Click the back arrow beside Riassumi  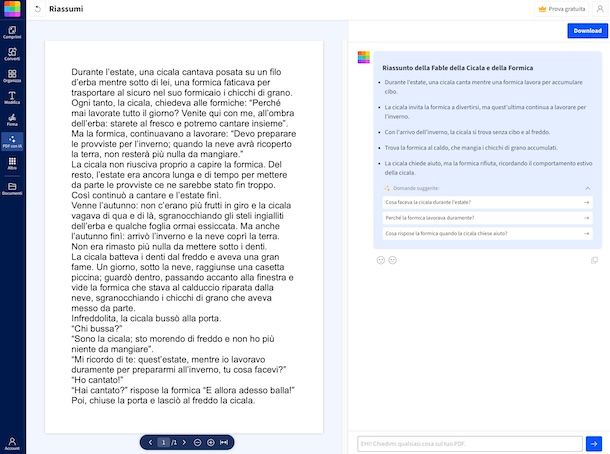click(37, 9)
